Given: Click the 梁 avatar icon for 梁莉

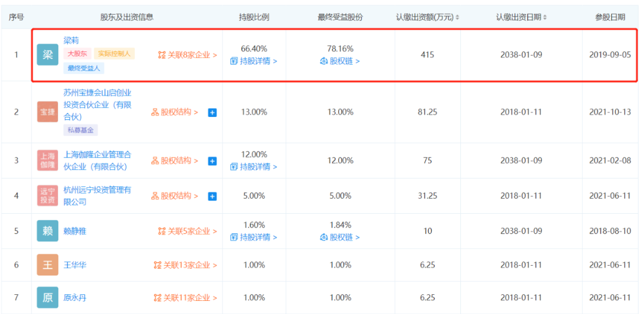Looking at the screenshot, I should pos(47,55).
